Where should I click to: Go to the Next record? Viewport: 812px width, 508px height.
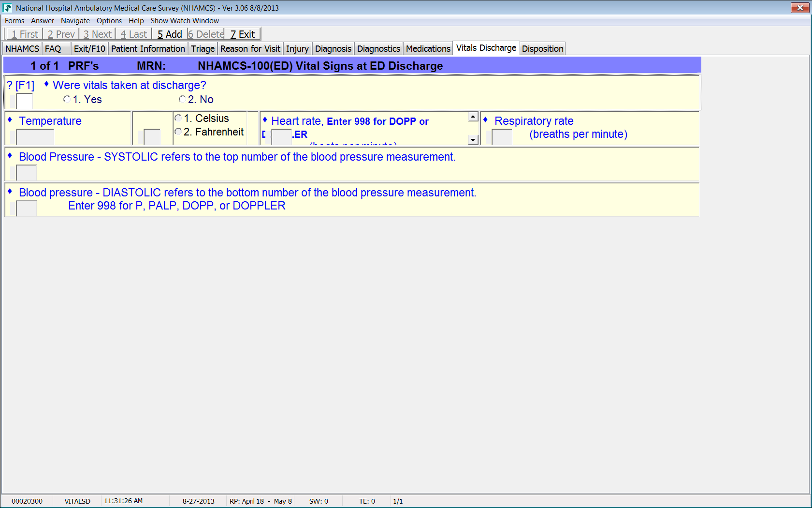97,34
